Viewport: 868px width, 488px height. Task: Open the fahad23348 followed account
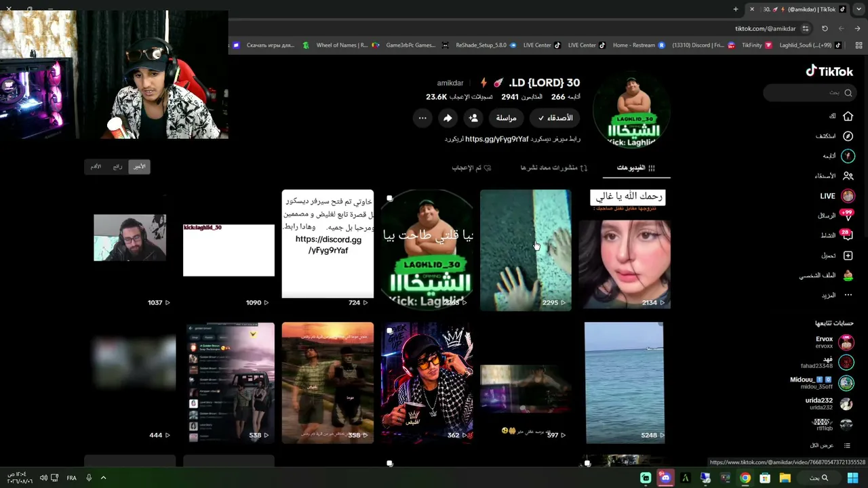click(827, 363)
